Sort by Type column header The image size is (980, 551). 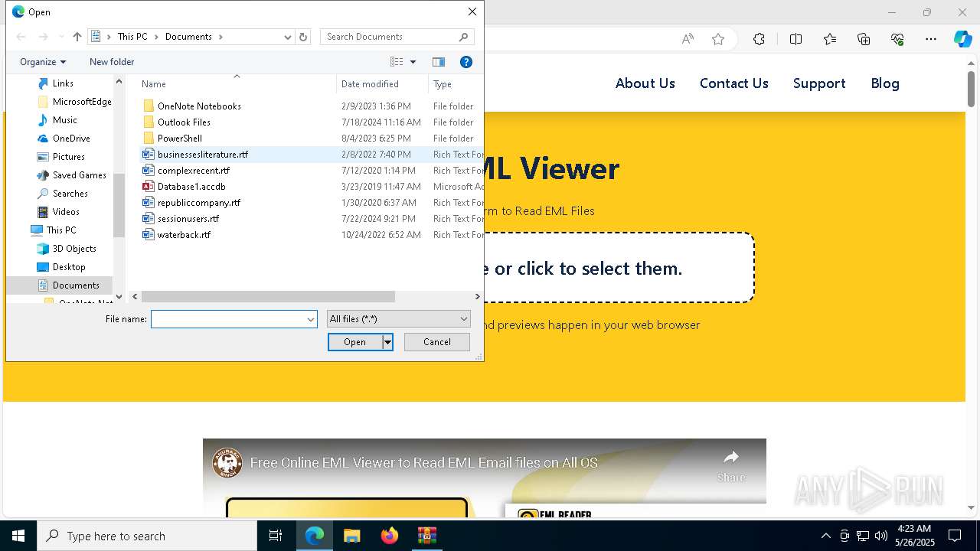[456, 84]
